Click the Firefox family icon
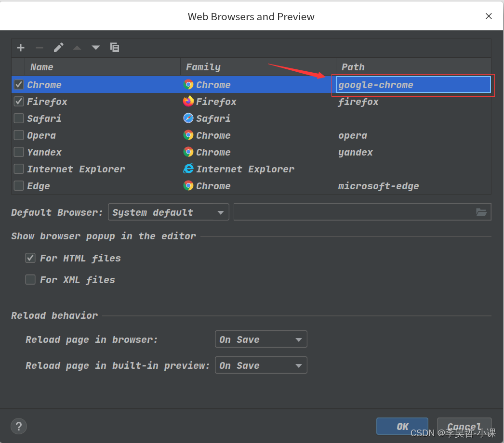Screen dimensions: 504x443 pos(188,101)
